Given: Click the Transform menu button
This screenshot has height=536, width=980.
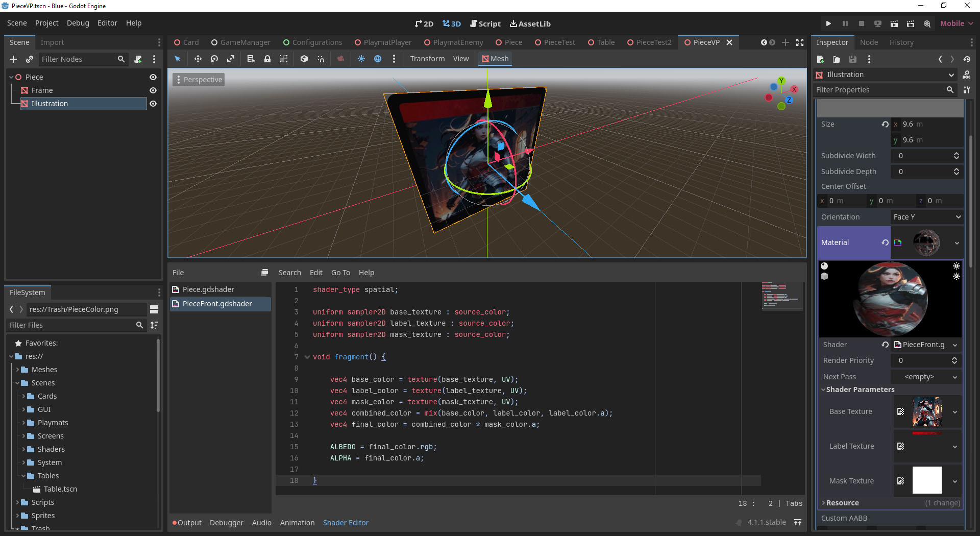Looking at the screenshot, I should [x=427, y=59].
